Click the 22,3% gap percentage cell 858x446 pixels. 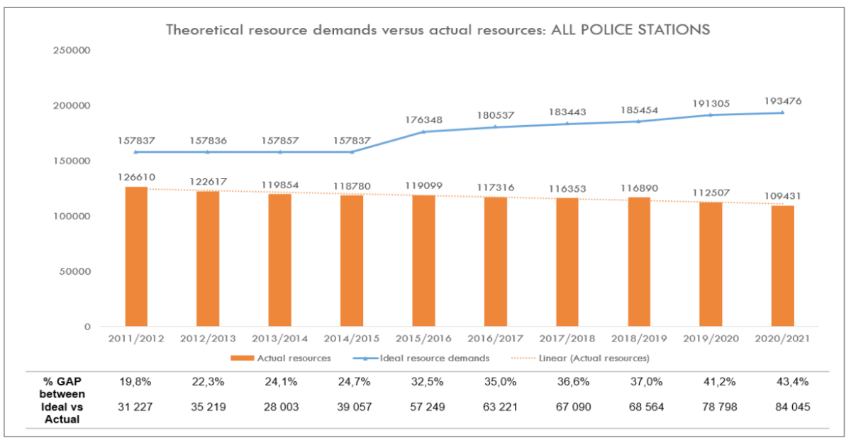pyautogui.click(x=208, y=382)
